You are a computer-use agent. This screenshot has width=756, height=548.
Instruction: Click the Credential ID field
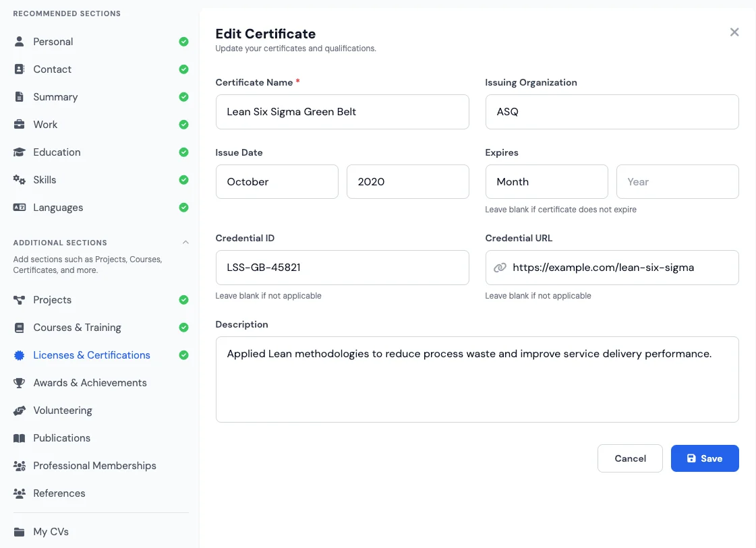[x=342, y=268]
